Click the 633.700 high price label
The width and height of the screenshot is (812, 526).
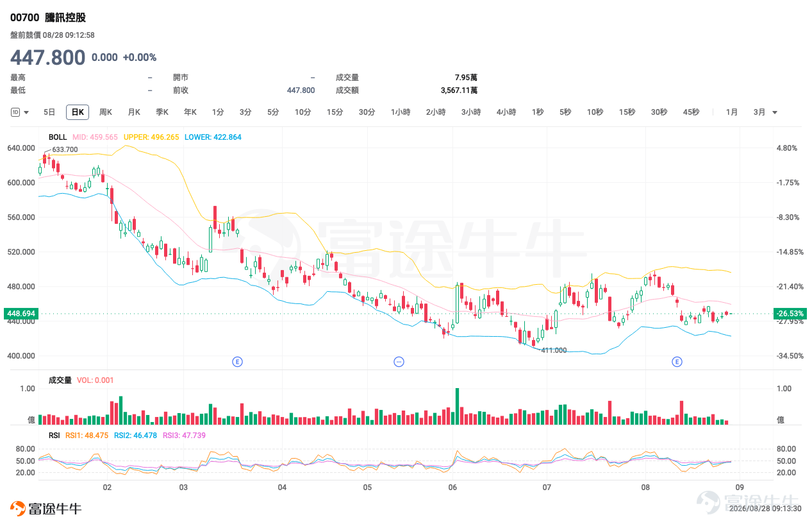[65, 149]
